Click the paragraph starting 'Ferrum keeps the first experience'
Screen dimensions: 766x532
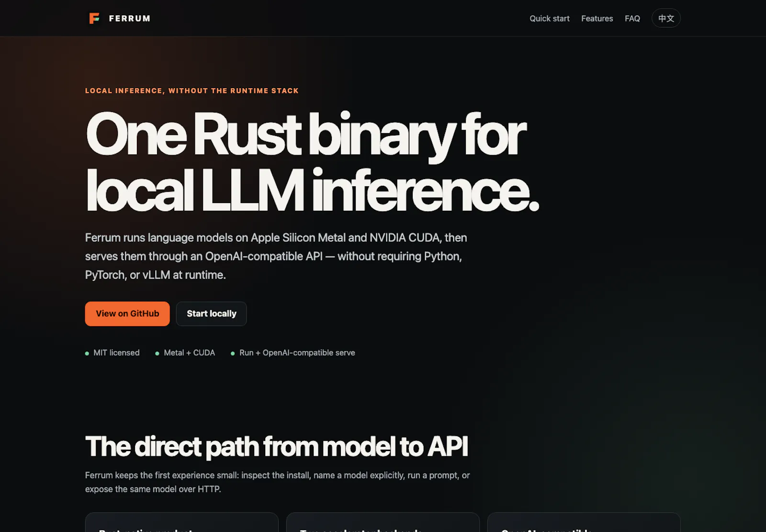(278, 482)
